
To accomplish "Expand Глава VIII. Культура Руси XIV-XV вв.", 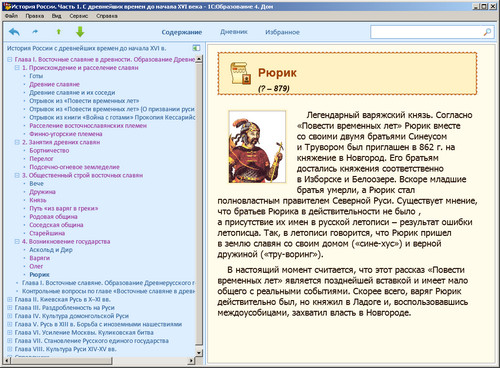I will [10, 349].
